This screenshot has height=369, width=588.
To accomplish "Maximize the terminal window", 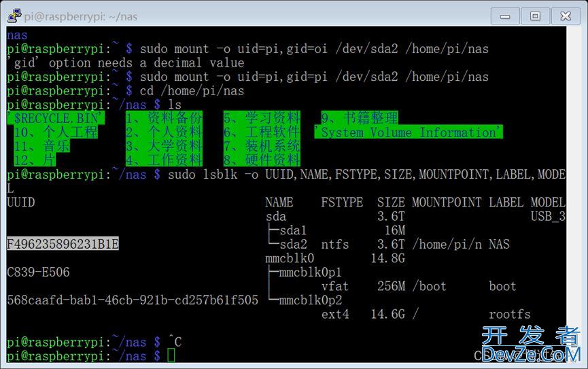I will tap(535, 16).
